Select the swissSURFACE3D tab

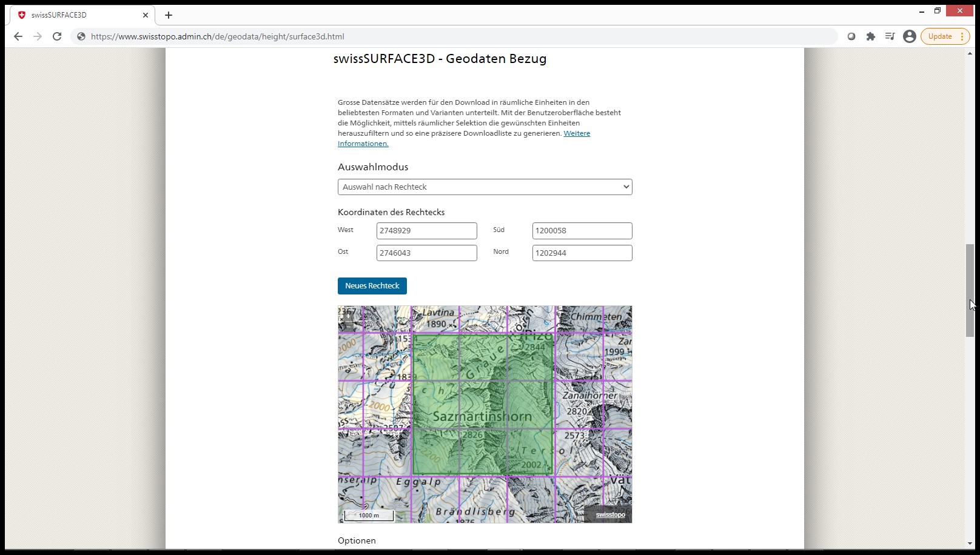[x=82, y=15]
